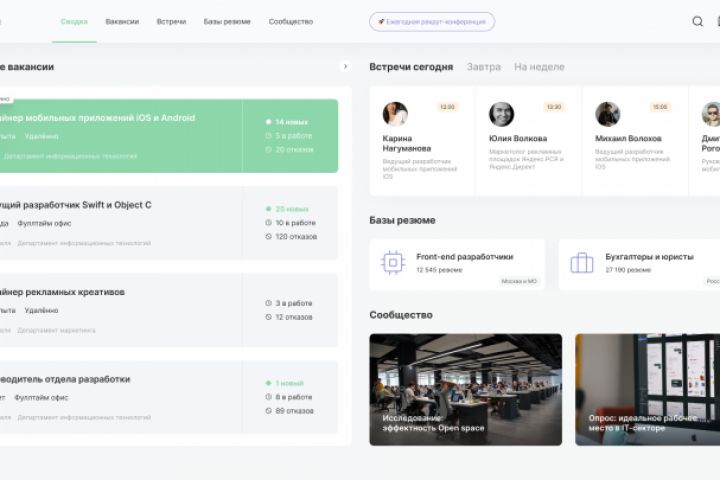
Task: Click the 'Удалённо' tag in the green vacancy card
Action: click(41, 136)
